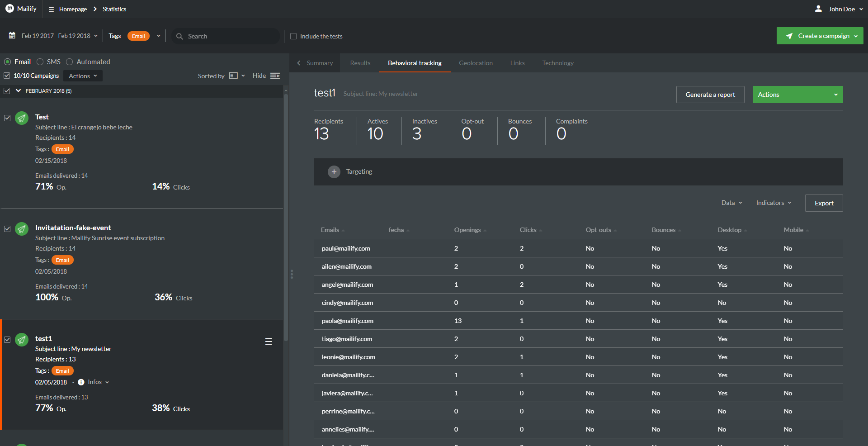Click the John Doe user avatar icon
868x446 pixels.
(818, 9)
